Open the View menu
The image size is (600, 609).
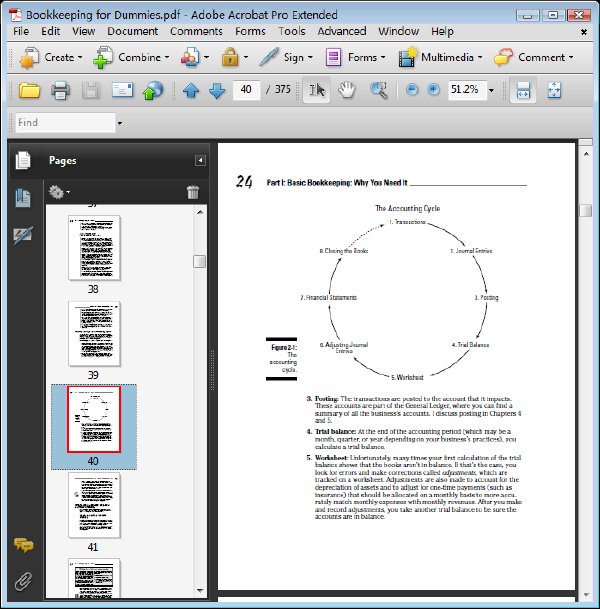(x=83, y=31)
